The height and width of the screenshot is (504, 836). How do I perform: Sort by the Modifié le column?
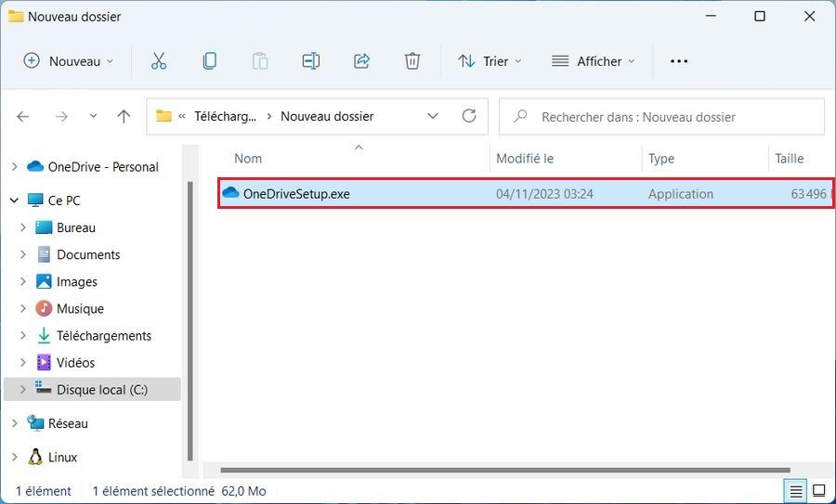pyautogui.click(x=525, y=159)
